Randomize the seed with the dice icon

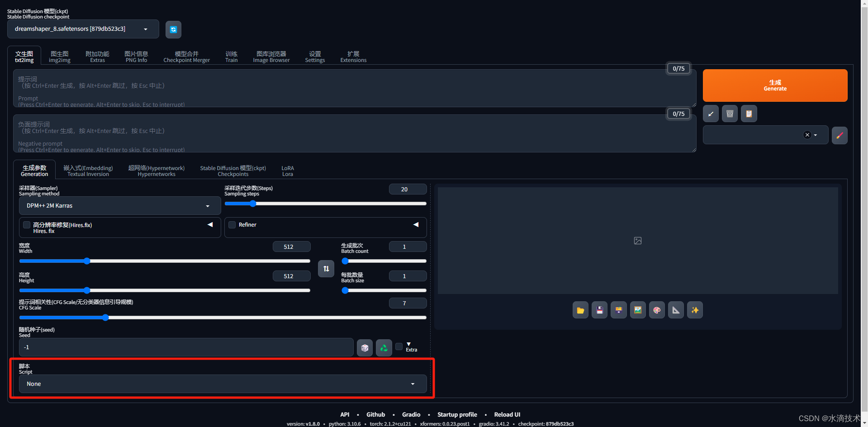[x=365, y=348]
